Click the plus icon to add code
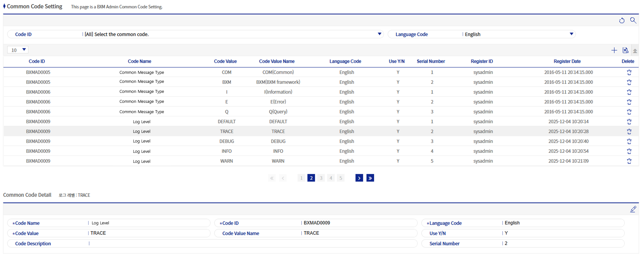This screenshot has height=265, width=644. (614, 50)
